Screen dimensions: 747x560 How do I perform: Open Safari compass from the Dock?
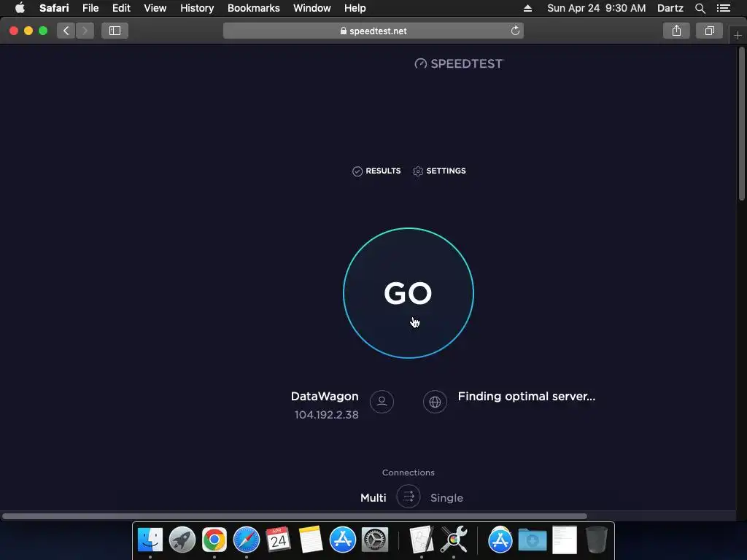(247, 540)
